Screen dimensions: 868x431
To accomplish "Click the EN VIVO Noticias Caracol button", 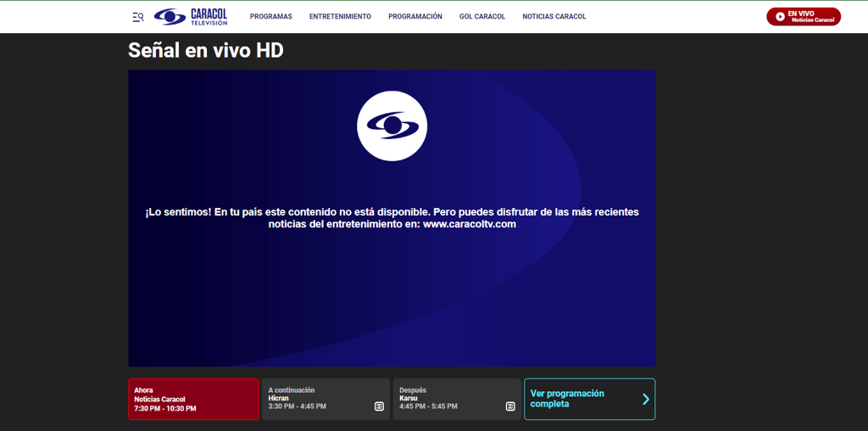I will tap(804, 17).
